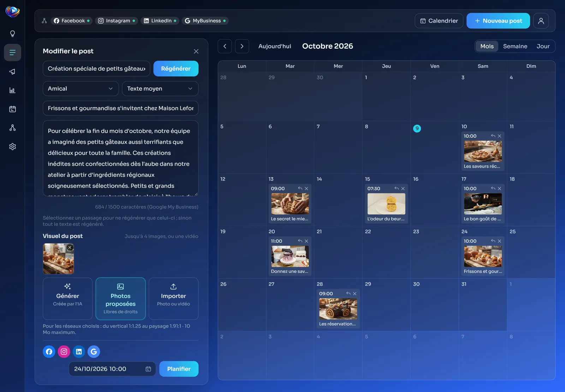The height and width of the screenshot is (392, 565).
Task: Open the megaphone campaigns sidebar icon
Action: [12, 72]
